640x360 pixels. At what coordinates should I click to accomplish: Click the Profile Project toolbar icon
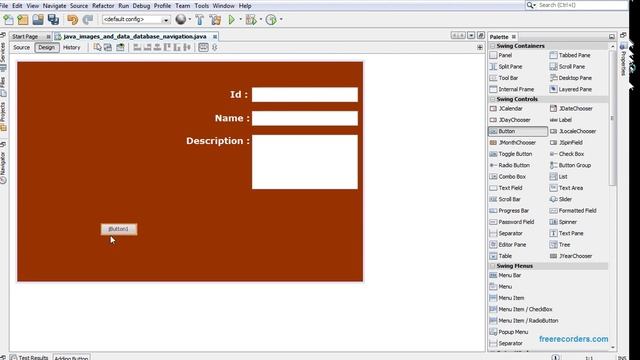271,19
